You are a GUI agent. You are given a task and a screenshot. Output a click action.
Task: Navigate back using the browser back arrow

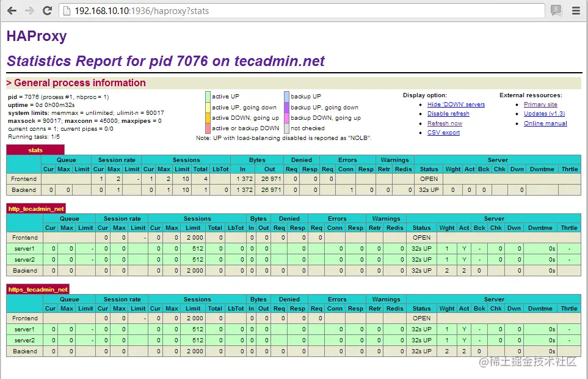tap(11, 10)
